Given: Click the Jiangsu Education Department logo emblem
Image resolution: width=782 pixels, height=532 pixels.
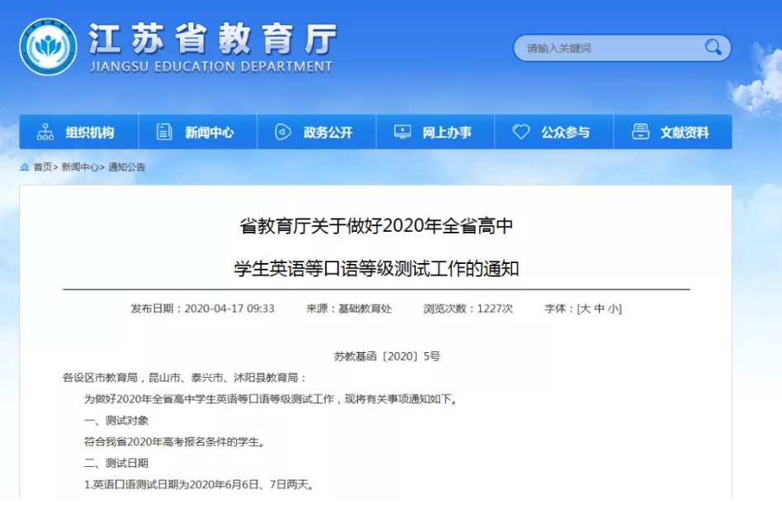Looking at the screenshot, I should click(48, 47).
